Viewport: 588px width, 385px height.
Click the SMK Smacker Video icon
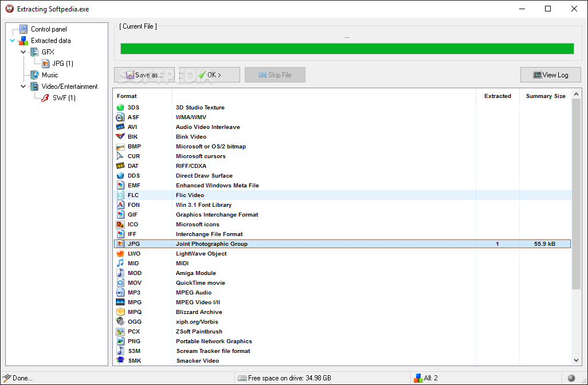(120, 360)
